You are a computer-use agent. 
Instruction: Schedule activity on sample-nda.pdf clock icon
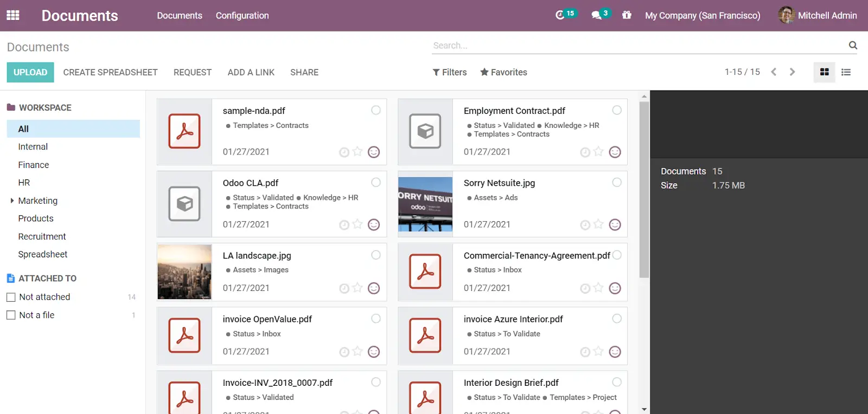coord(344,152)
